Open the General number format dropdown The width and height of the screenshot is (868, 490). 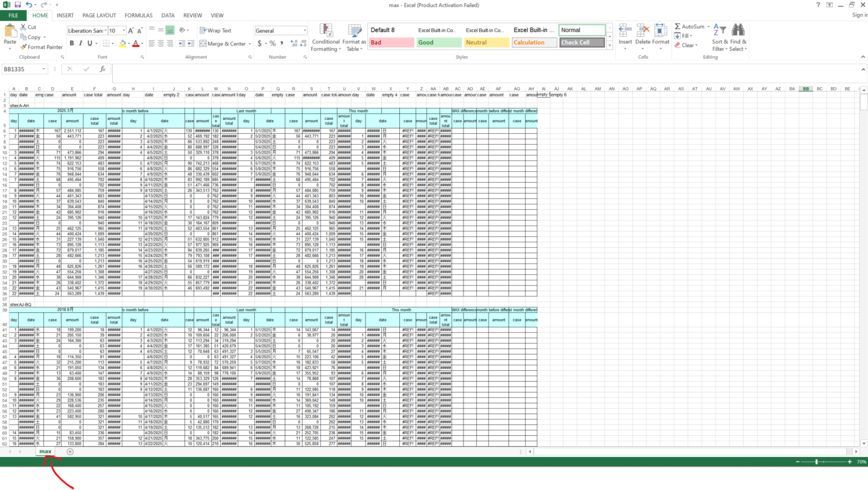pos(304,30)
